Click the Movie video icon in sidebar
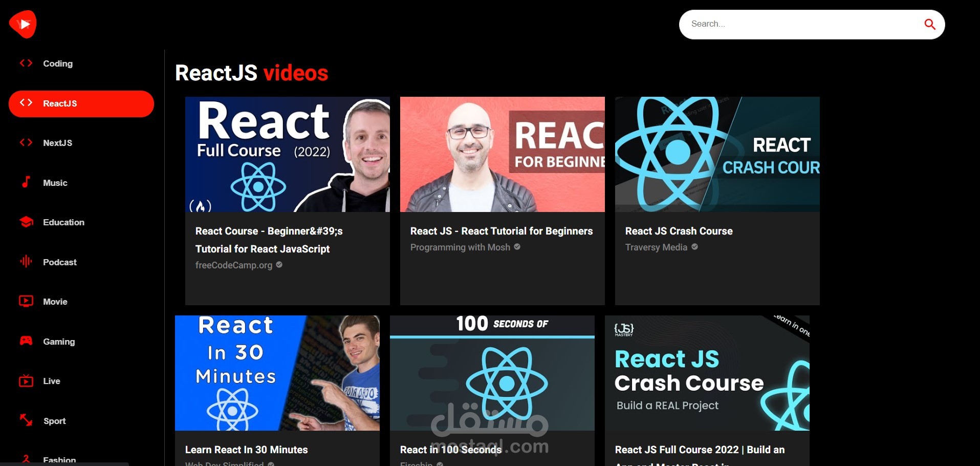Image resolution: width=980 pixels, height=466 pixels. point(26,301)
